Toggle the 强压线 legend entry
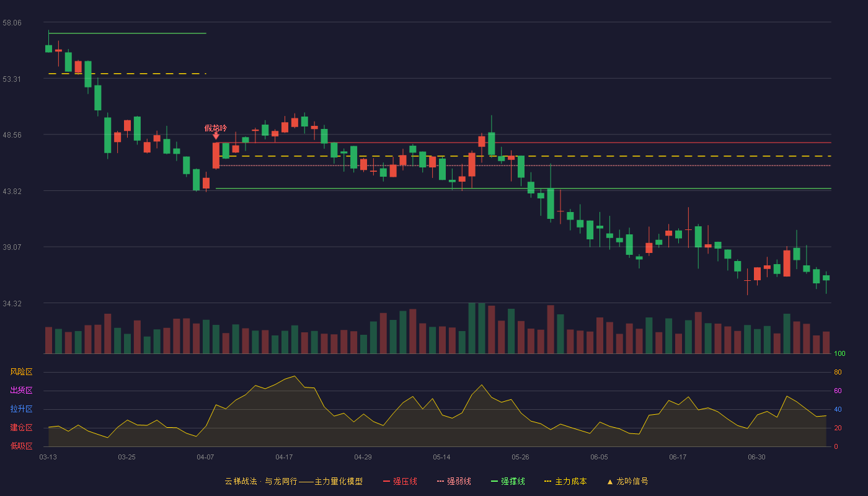The height and width of the screenshot is (496, 868). point(400,481)
